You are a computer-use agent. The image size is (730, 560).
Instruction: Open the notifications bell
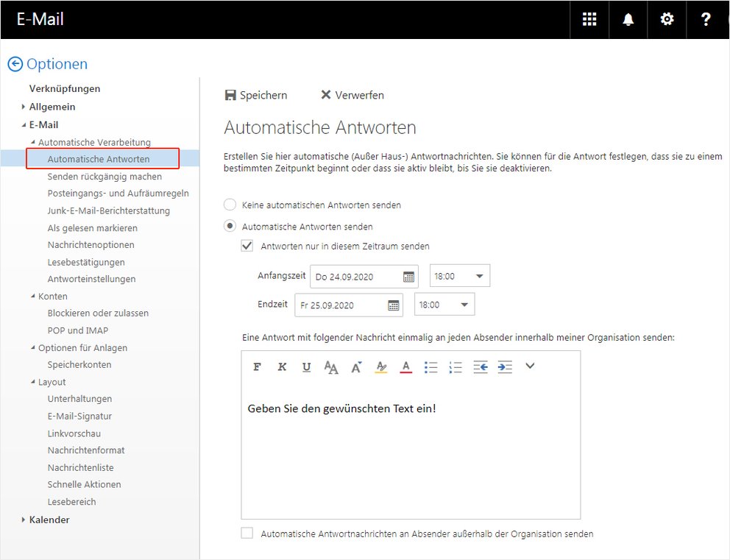coord(628,19)
